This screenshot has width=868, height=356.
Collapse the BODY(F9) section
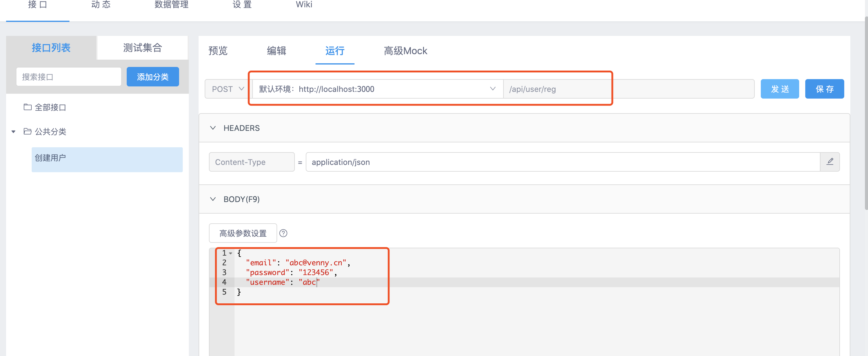[x=213, y=199]
